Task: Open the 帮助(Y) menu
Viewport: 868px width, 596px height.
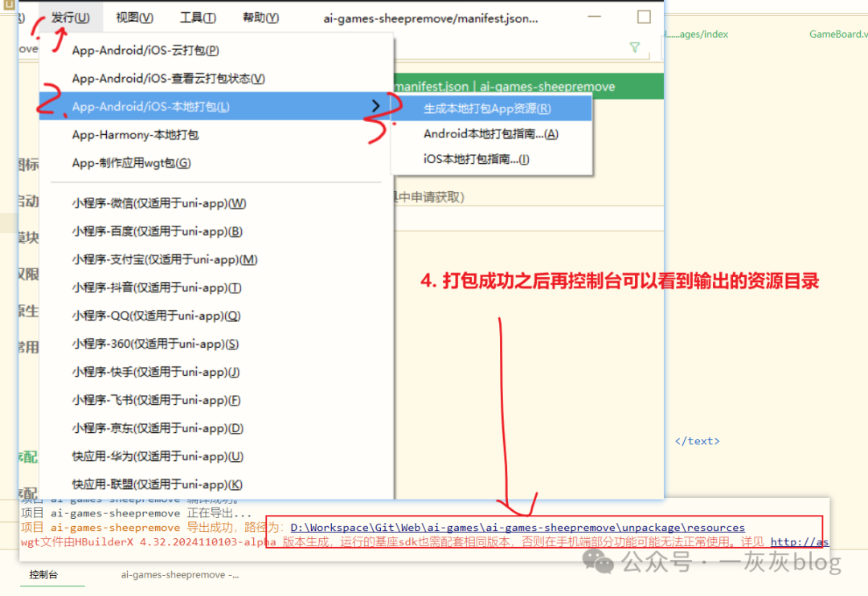Action: coord(260,17)
